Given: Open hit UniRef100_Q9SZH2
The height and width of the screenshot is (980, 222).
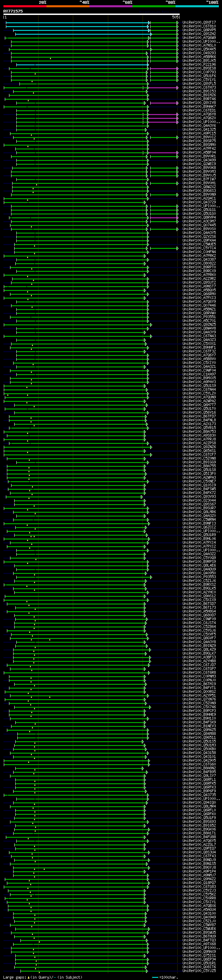Looking at the screenshot, I should tap(199, 34).
